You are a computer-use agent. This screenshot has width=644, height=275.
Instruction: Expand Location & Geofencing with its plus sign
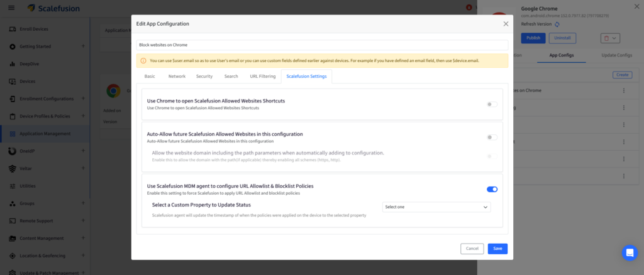coord(83,256)
